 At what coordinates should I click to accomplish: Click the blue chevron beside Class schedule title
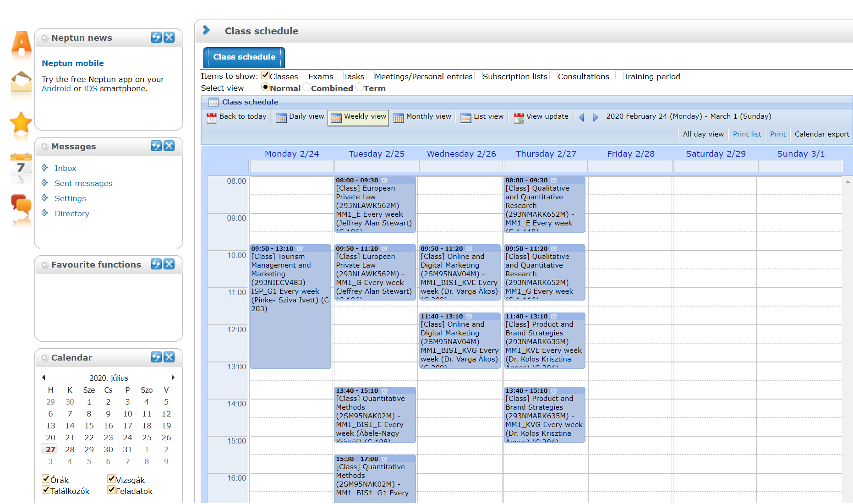coord(206,30)
